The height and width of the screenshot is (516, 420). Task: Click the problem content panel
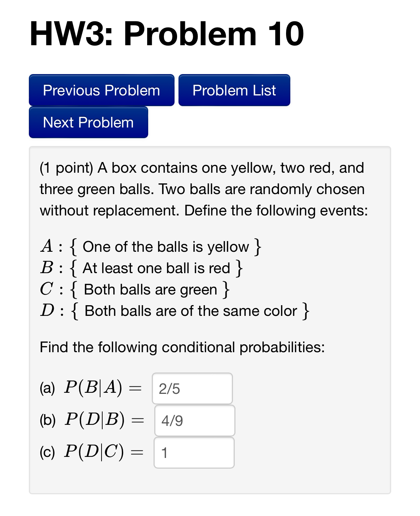(209, 320)
